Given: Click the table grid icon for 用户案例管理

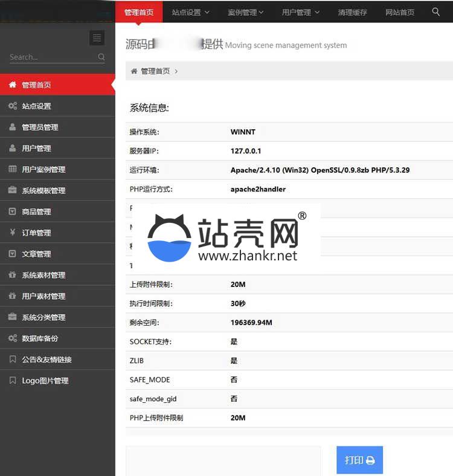Looking at the screenshot, I should [13, 169].
